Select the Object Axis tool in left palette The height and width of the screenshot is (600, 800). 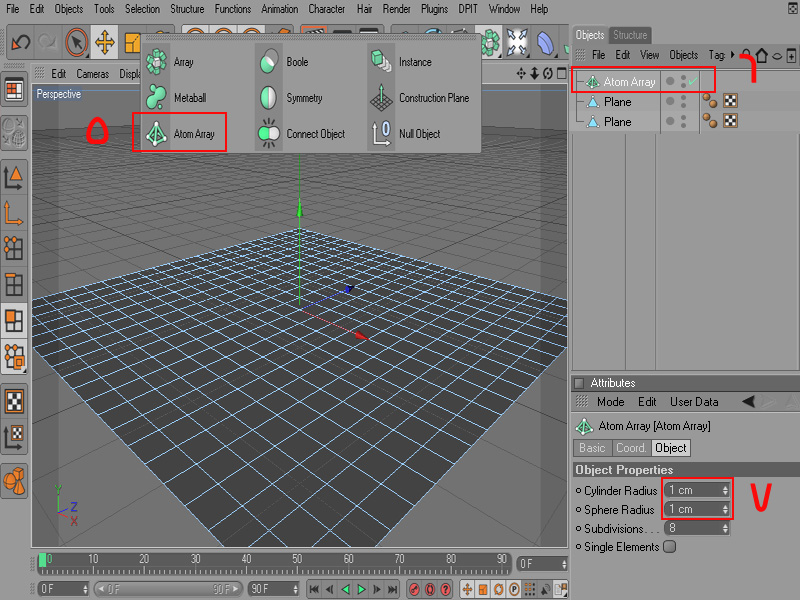(x=14, y=213)
